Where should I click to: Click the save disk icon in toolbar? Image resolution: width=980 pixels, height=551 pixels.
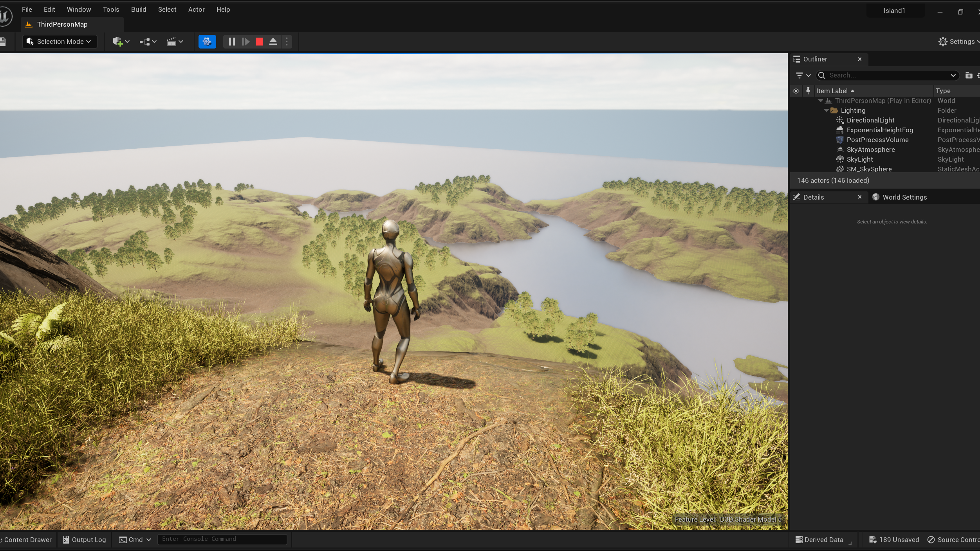(3, 41)
